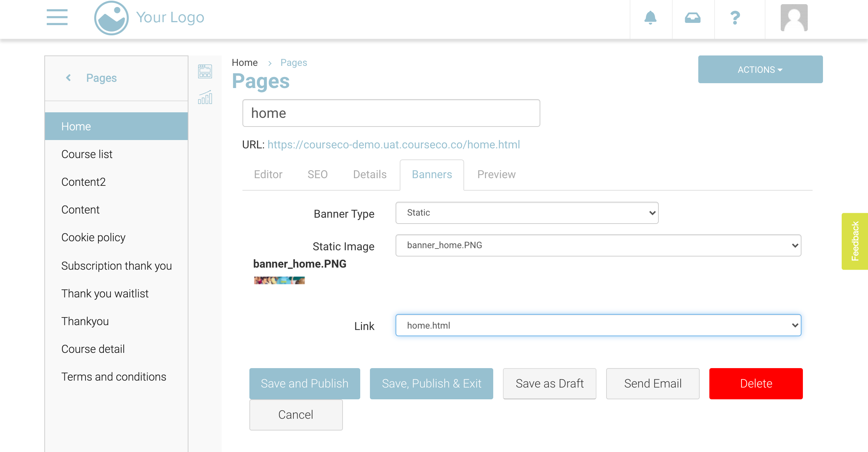This screenshot has width=868, height=452.
Task: Click the help question mark icon
Action: point(735,18)
